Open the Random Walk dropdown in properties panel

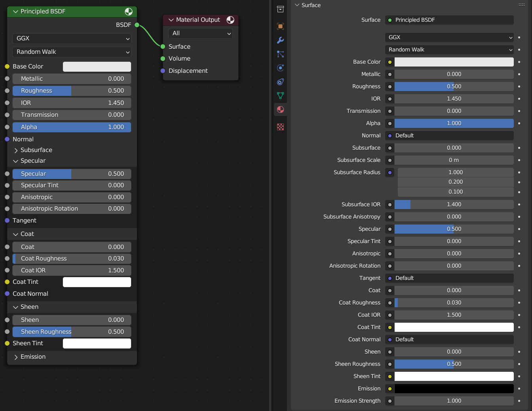[449, 49]
